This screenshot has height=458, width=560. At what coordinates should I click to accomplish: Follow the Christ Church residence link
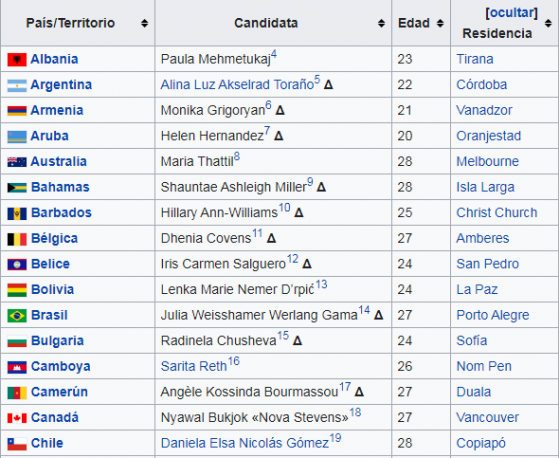(x=497, y=213)
